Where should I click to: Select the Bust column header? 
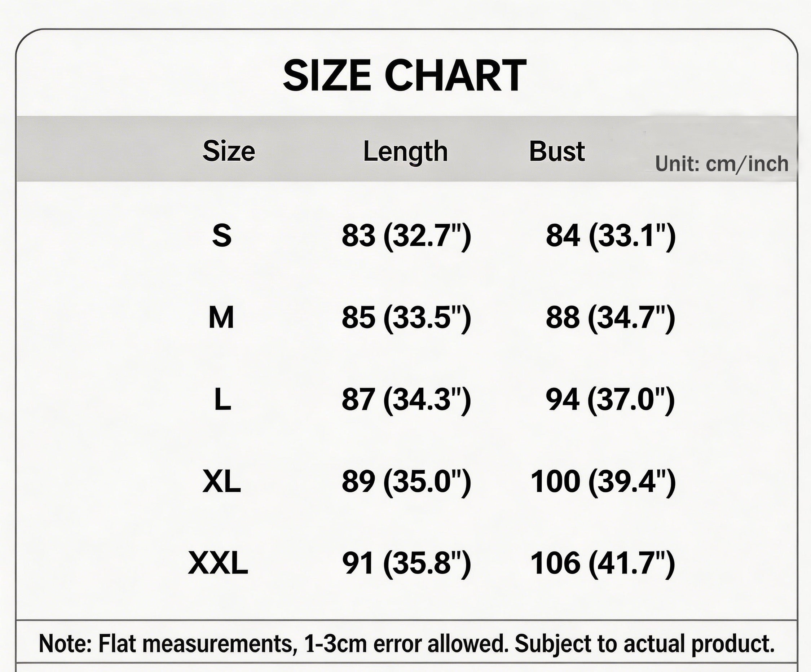click(x=556, y=151)
